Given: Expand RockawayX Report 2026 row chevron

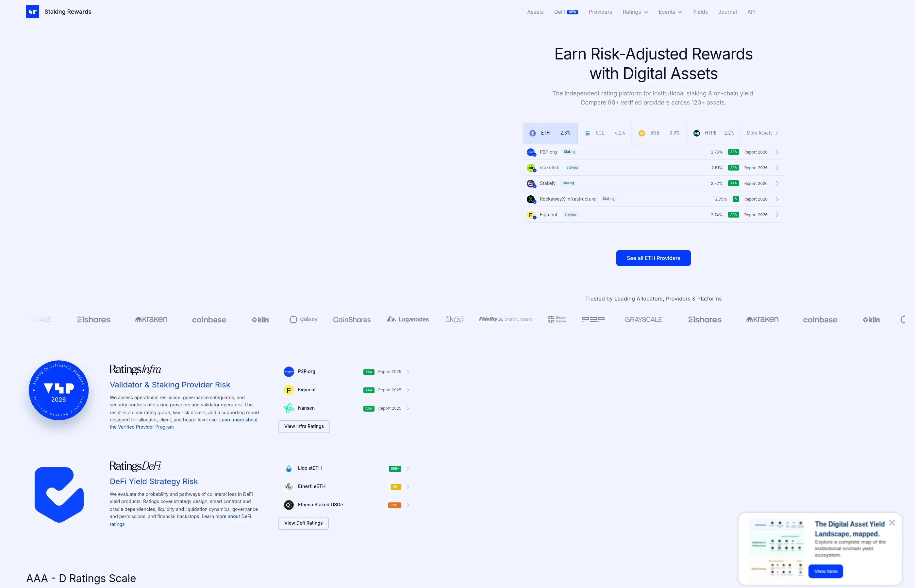Looking at the screenshot, I should pos(777,199).
